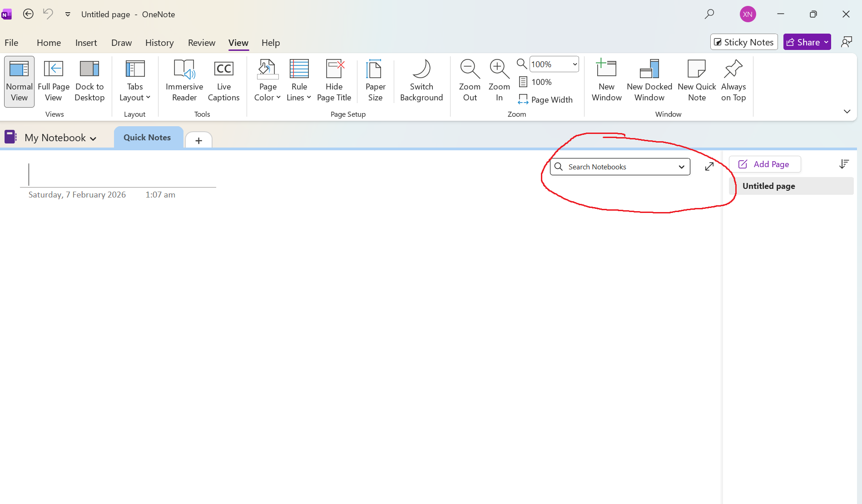
Task: Switch to the Home tab
Action: pyautogui.click(x=49, y=43)
